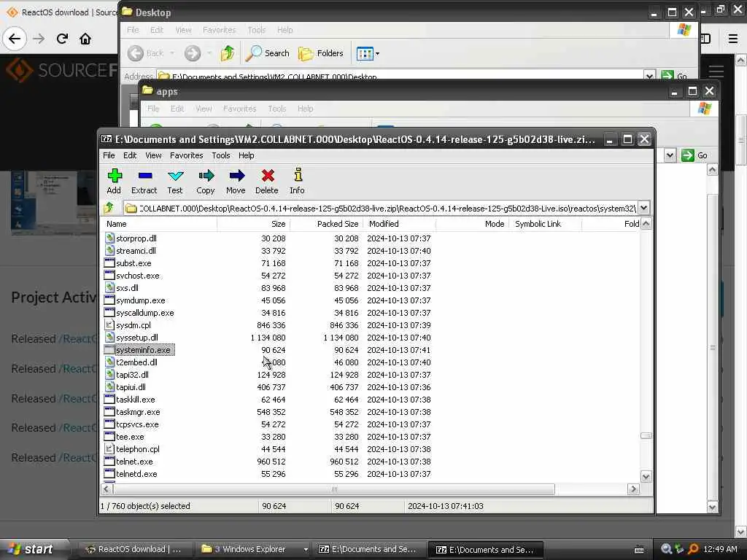Image resolution: width=747 pixels, height=560 pixels.
Task: Open the Tools menu in 7-Zip
Action: click(x=220, y=155)
